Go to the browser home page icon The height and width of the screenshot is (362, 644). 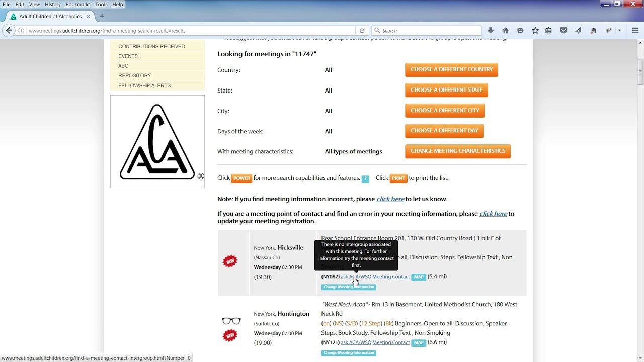pos(506,31)
